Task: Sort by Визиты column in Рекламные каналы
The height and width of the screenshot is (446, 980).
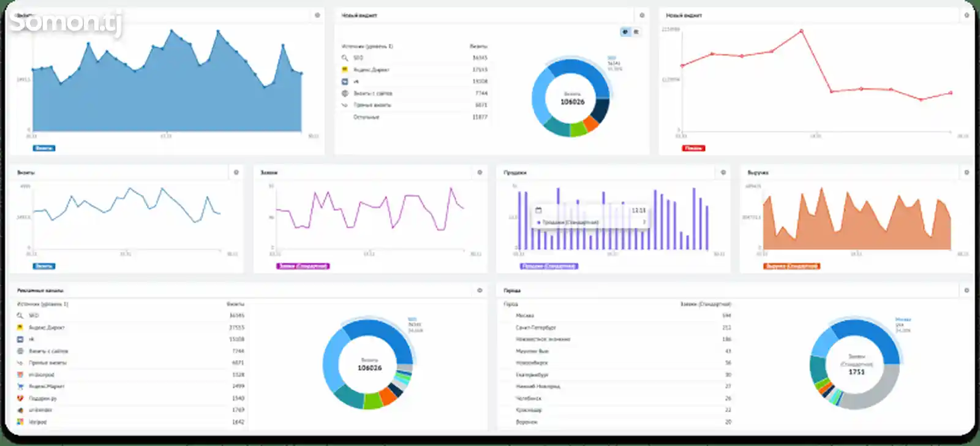Action: [236, 304]
